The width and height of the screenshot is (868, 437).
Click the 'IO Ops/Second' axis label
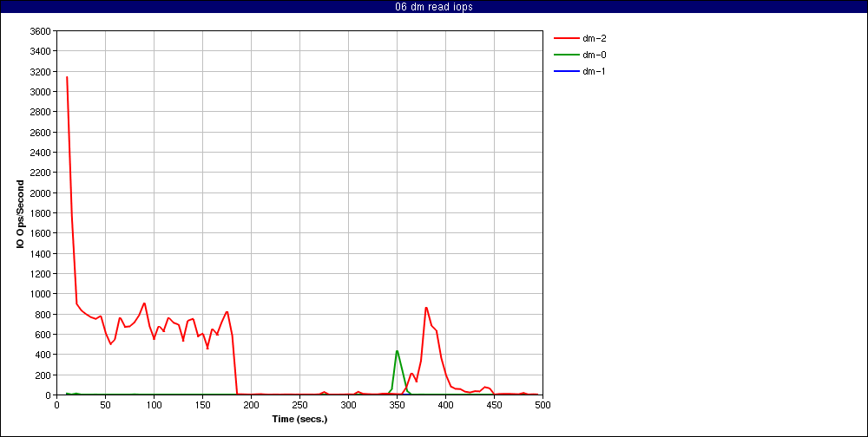pyautogui.click(x=21, y=213)
